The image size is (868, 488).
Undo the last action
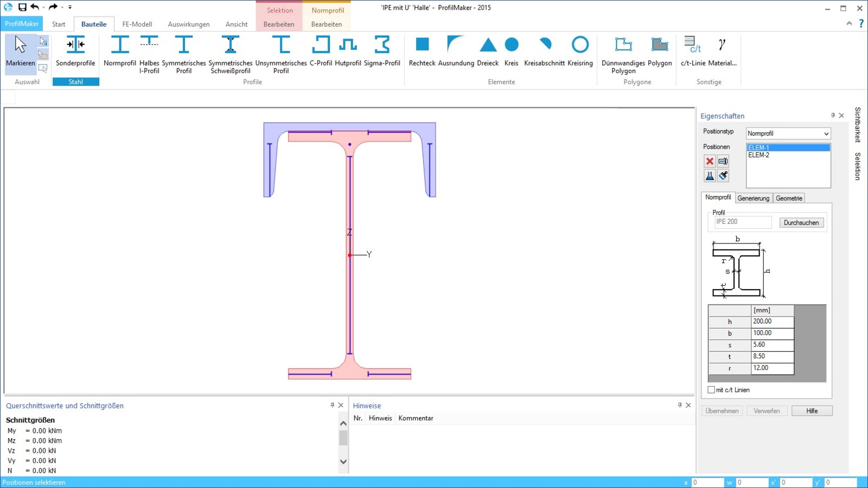[35, 7]
